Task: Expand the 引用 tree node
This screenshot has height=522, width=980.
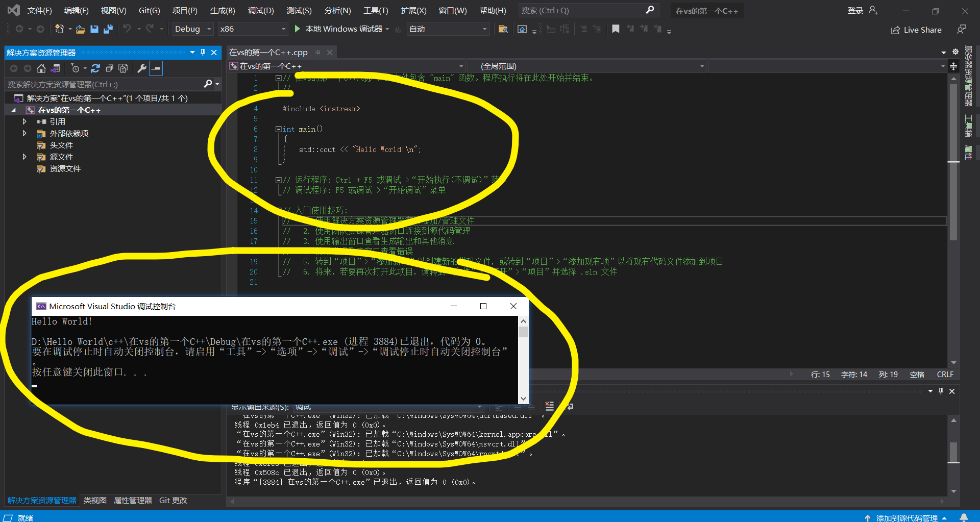Action: [24, 121]
